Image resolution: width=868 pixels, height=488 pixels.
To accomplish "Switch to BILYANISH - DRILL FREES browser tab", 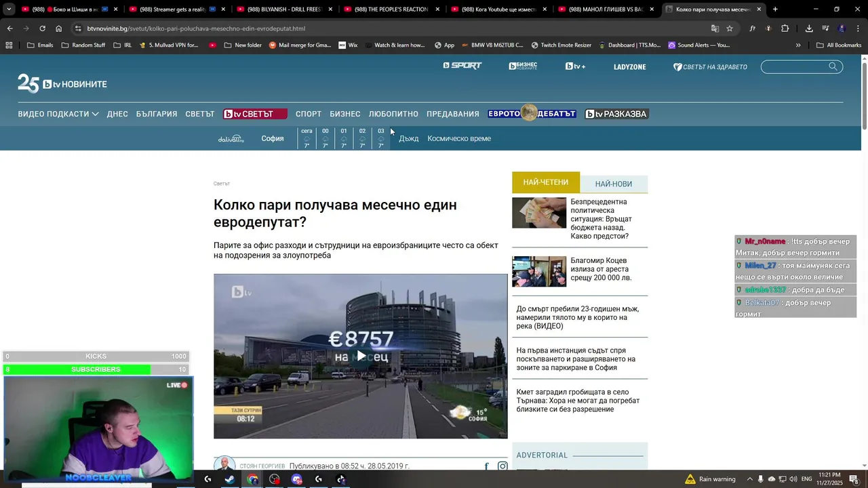I will pos(284,9).
